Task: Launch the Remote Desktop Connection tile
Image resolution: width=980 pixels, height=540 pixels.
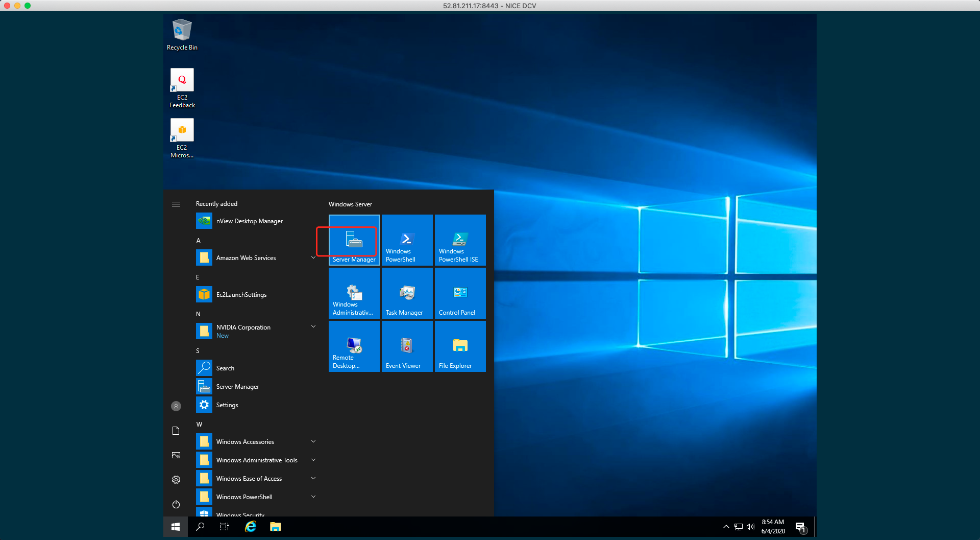Action: pos(354,346)
